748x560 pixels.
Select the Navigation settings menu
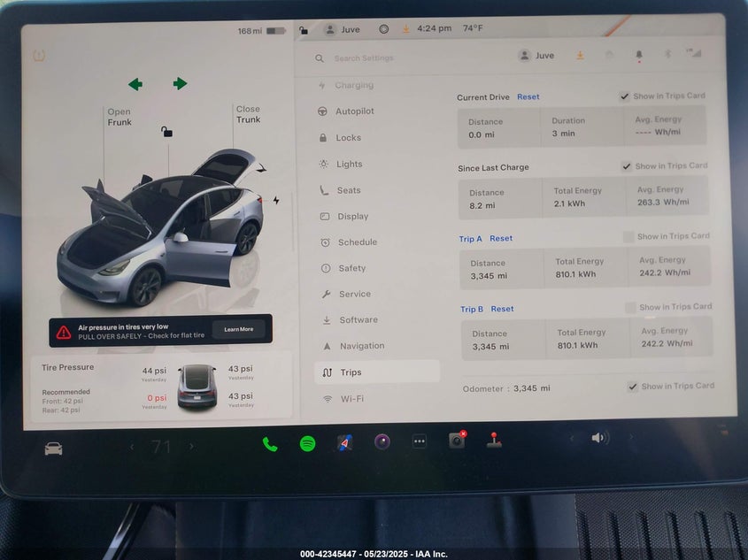[x=361, y=346]
